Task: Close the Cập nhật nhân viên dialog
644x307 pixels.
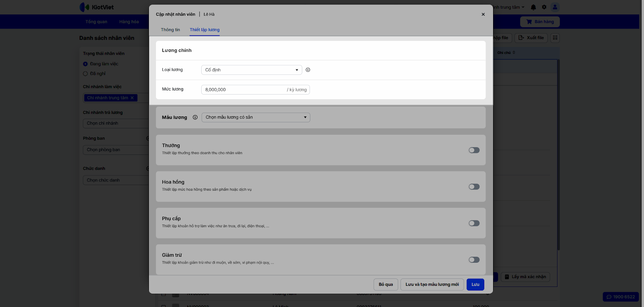Action: pos(483,14)
